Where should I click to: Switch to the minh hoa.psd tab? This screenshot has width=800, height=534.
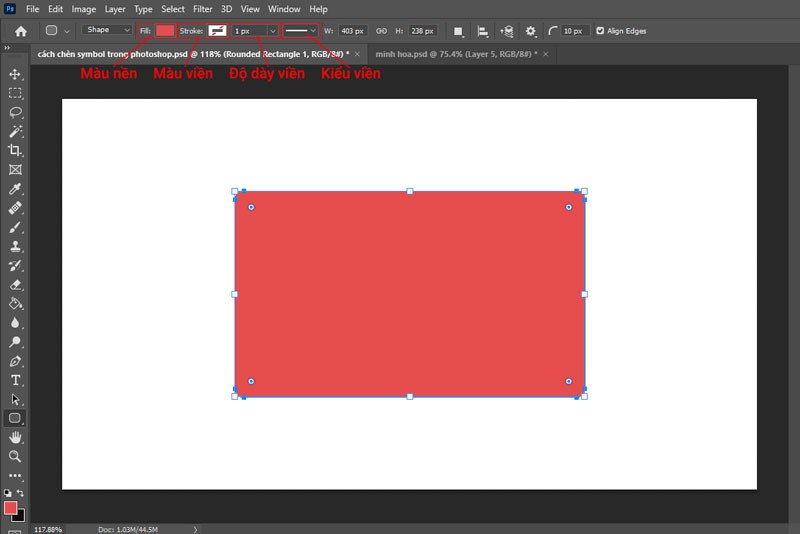pyautogui.click(x=452, y=53)
